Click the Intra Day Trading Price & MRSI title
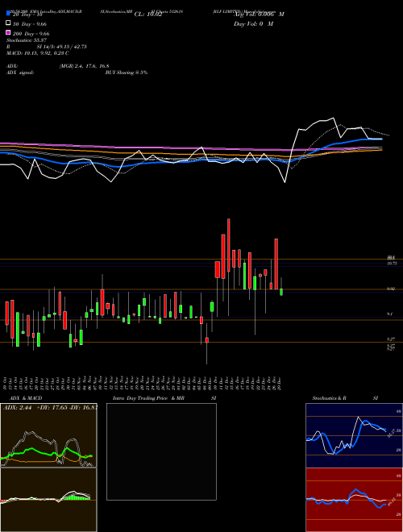The width and height of the screenshot is (403, 532). pyautogui.click(x=164, y=398)
